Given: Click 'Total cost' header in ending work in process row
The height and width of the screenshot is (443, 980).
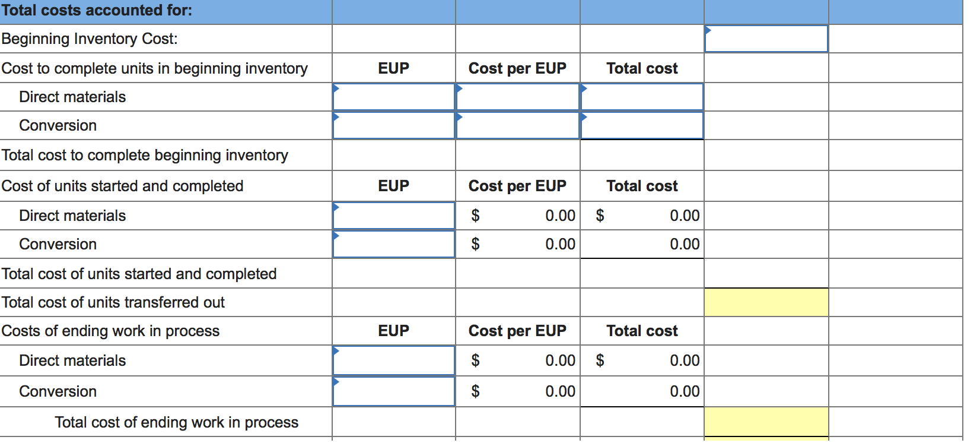Looking at the screenshot, I should [642, 331].
